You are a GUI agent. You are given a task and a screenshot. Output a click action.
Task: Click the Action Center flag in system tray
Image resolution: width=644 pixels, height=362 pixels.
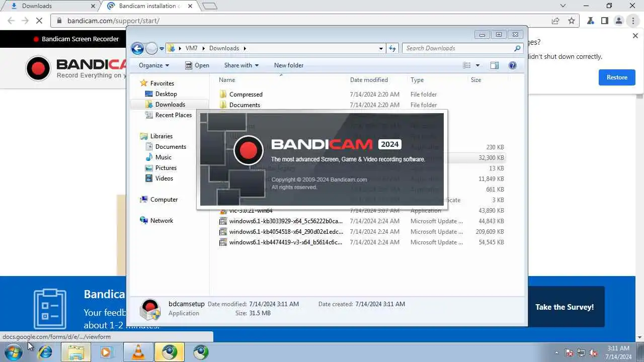[x=569, y=352]
